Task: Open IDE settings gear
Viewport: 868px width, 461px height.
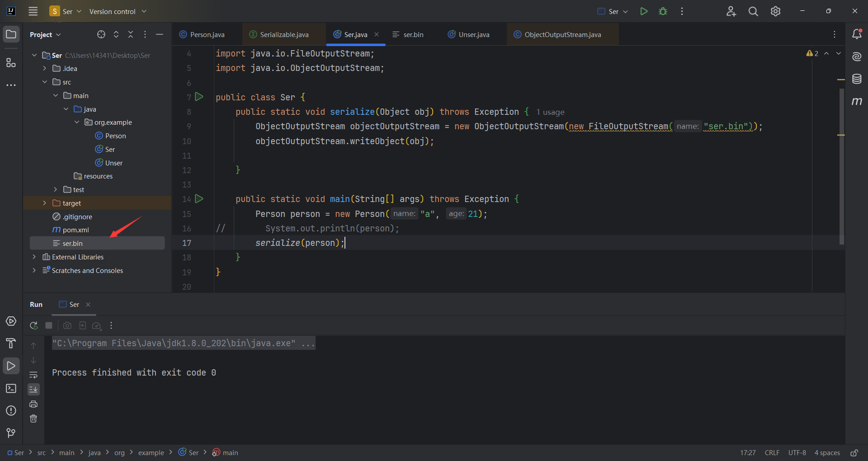Action: point(775,11)
